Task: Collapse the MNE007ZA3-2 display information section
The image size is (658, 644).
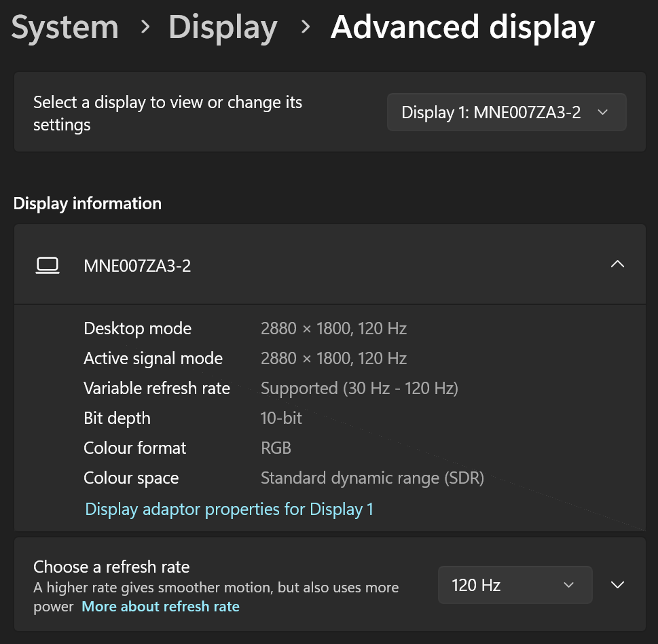Action: (x=617, y=264)
